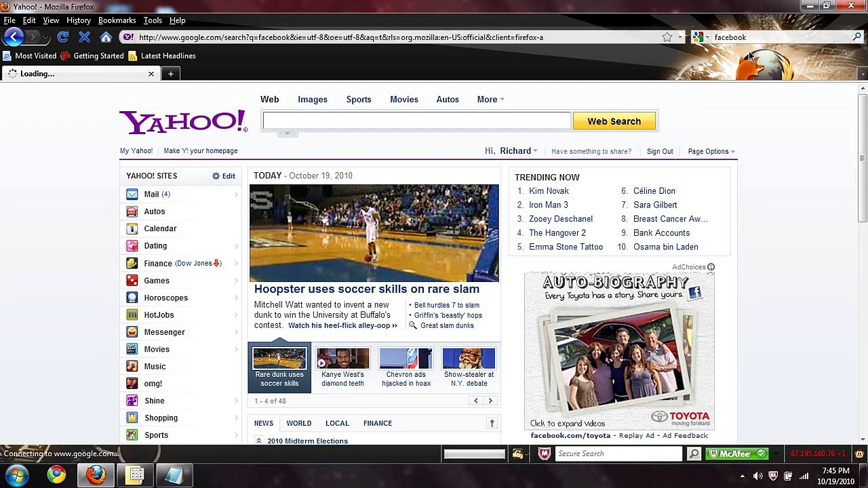Bookmark this page with the star icon
Screen dimensions: 868x488
[x=667, y=37]
